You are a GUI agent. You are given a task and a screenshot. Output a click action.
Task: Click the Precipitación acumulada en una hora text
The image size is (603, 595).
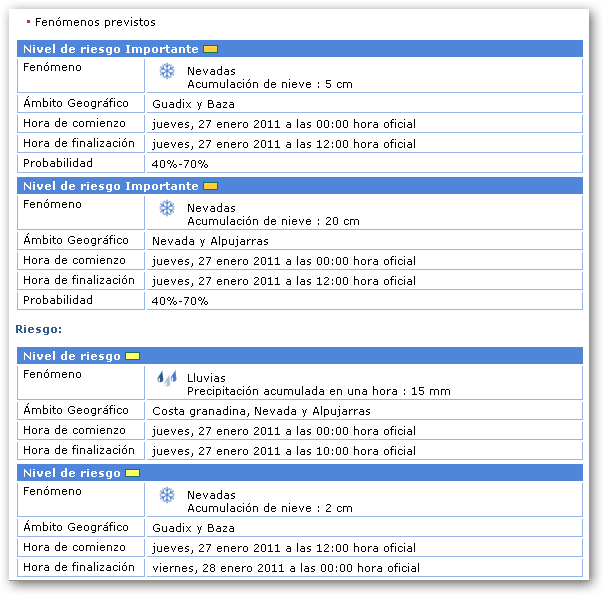pos(318,391)
